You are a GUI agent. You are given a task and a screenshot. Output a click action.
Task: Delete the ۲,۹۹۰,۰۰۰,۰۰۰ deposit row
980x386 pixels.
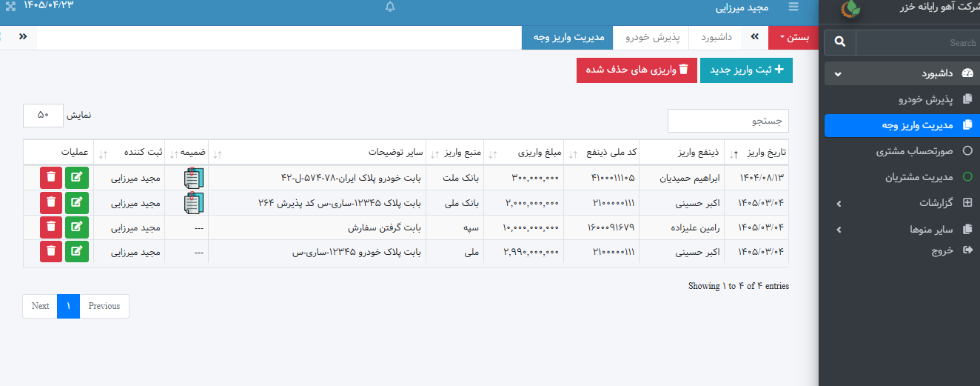click(x=50, y=252)
